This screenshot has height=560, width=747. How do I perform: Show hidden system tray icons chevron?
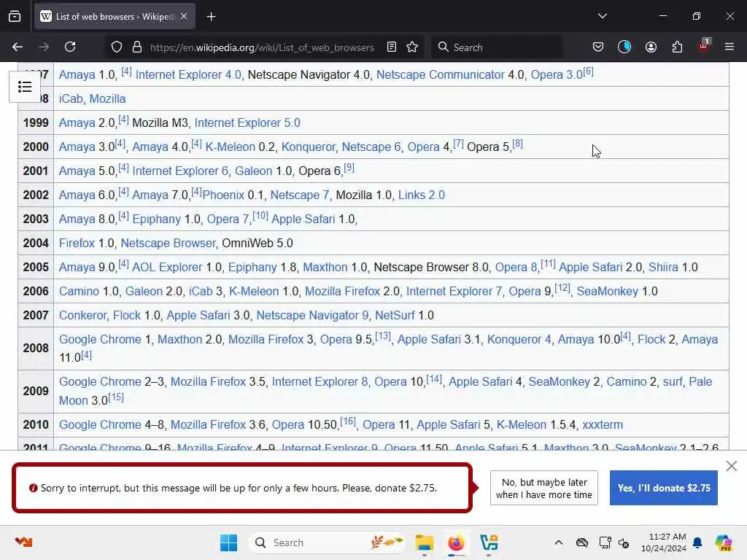[x=558, y=542]
